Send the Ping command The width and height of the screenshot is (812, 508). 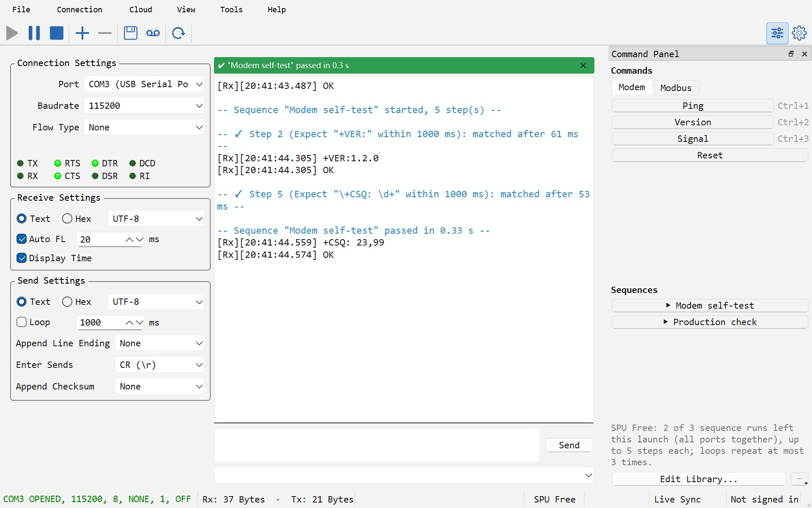[x=693, y=106]
